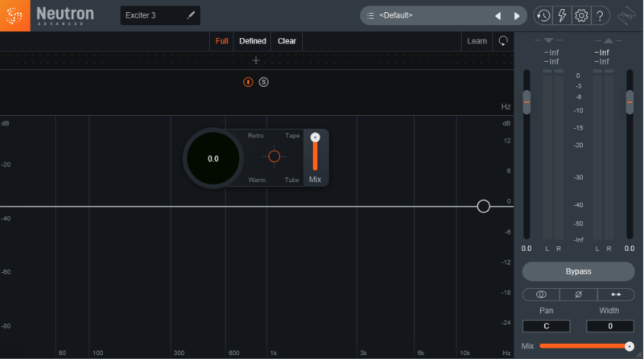Switch to the Defined mode tab
This screenshot has height=359, width=644.
coord(253,41)
